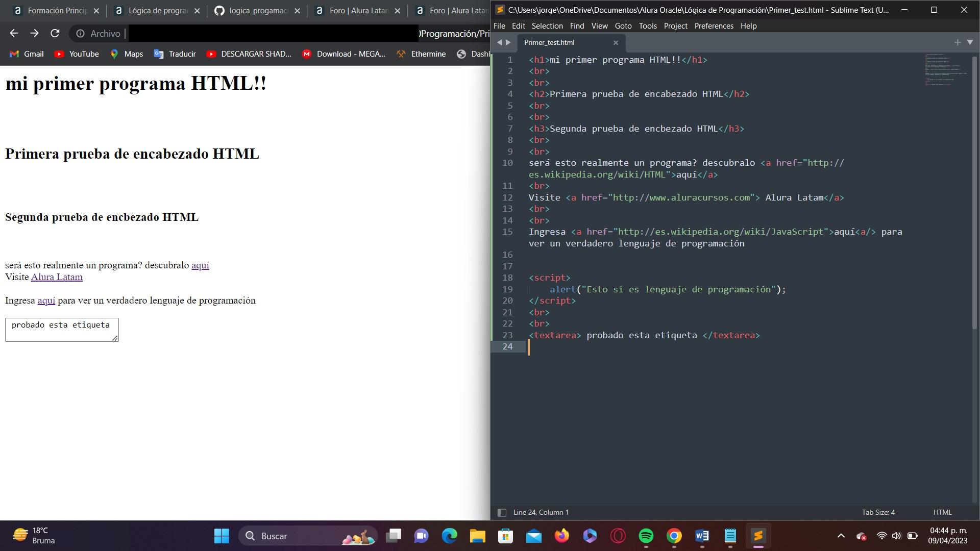Open the HTML syntax selector
Screen dimensions: 980x551
coord(942,512)
